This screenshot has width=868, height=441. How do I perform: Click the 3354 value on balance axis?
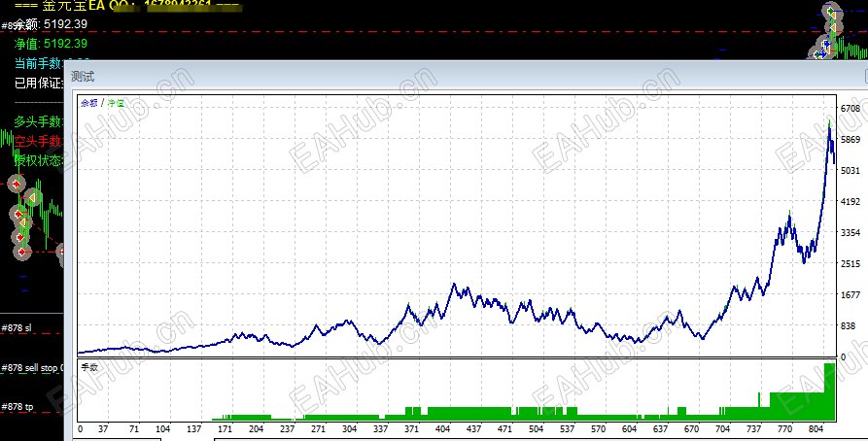click(851, 232)
